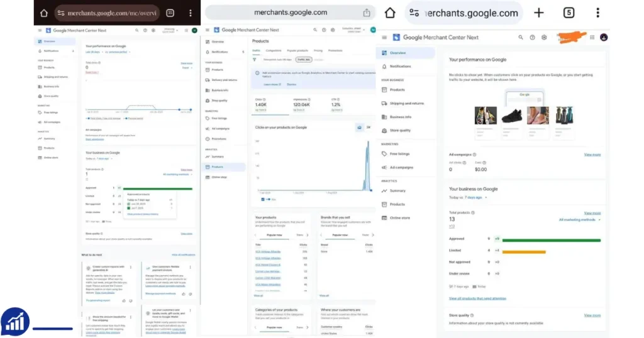Open the account switcher dropdown in the middle panel header
644x338 pixels.
353,30
